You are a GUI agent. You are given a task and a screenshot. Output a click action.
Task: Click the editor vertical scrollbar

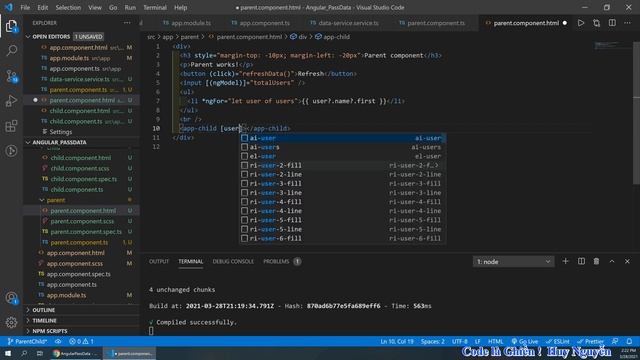tap(636, 112)
